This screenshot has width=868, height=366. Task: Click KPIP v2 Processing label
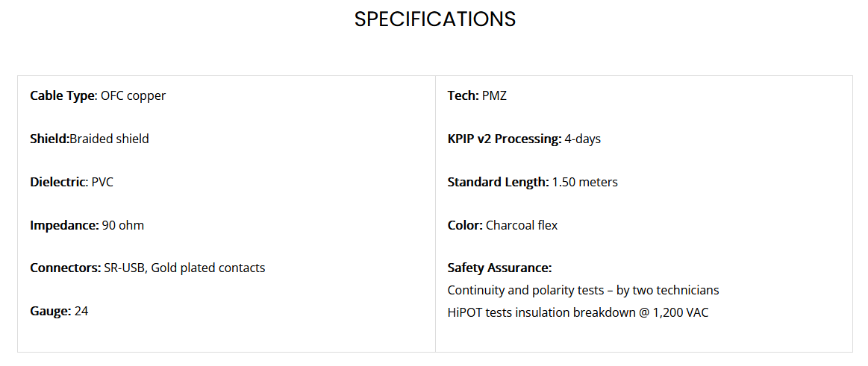pyautogui.click(x=505, y=139)
